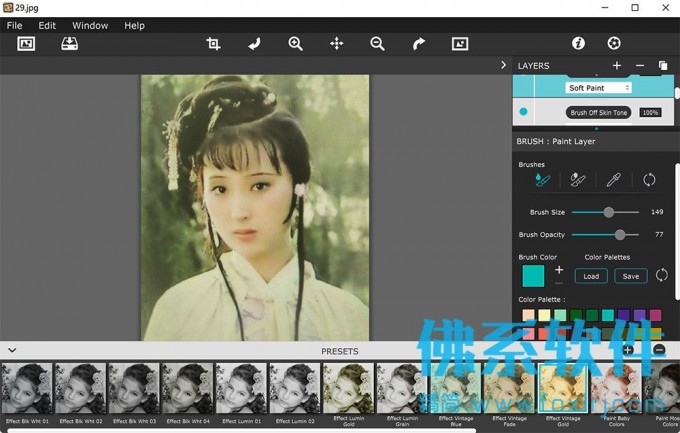Select the Effect Lumin Gold preset thumbnail
This screenshot has width=680, height=433.
(x=348, y=389)
